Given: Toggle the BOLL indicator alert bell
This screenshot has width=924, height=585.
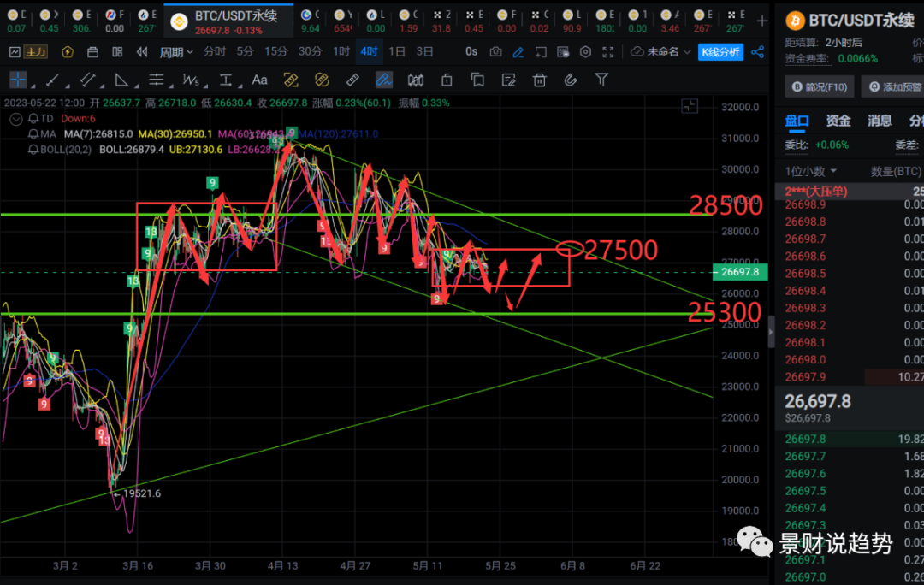Looking at the screenshot, I should tap(33, 149).
